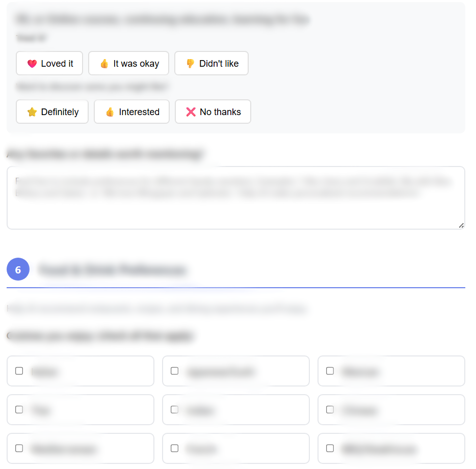Select the No thanks option
This screenshot has width=476, height=469.
coord(213,112)
